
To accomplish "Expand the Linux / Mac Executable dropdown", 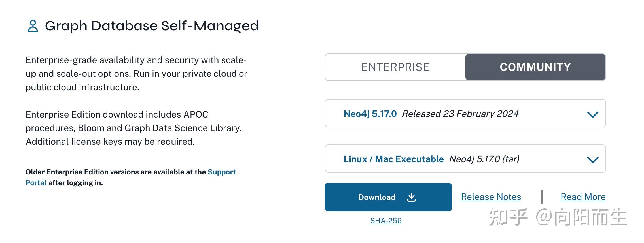I will click(x=393, y=159).
